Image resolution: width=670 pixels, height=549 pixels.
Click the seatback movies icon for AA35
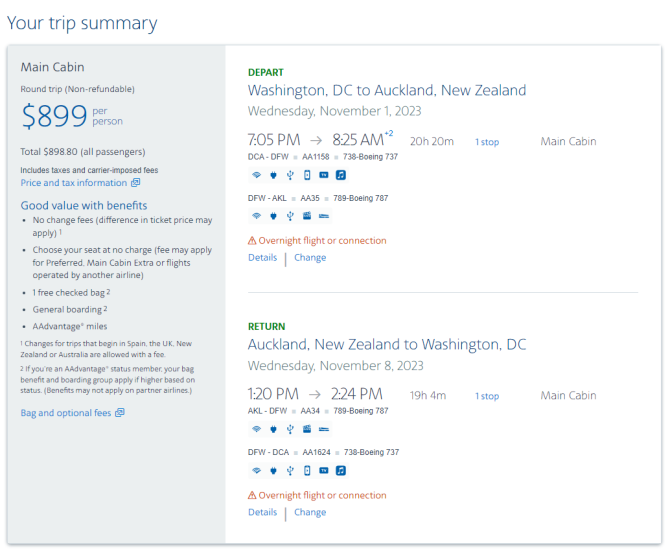[307, 216]
